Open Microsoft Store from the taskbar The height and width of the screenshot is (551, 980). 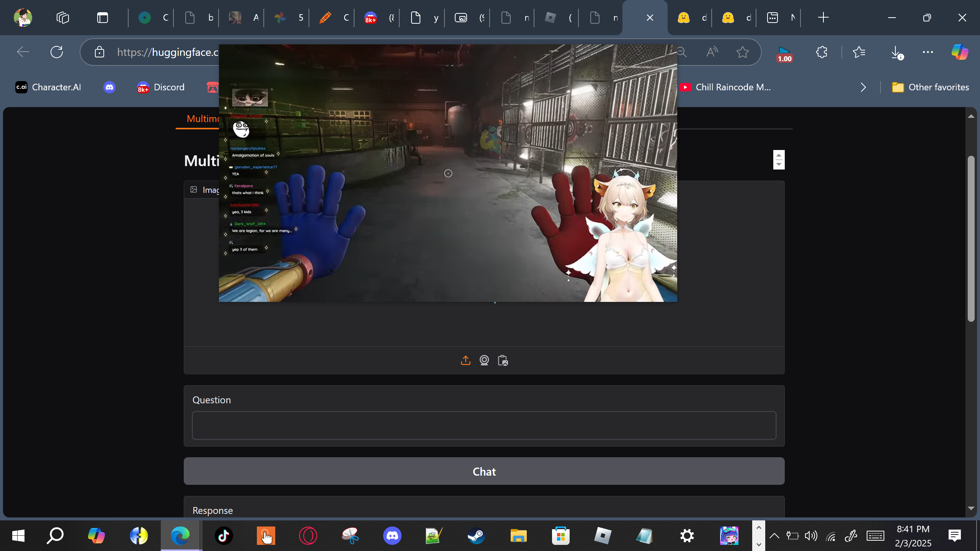point(561,536)
